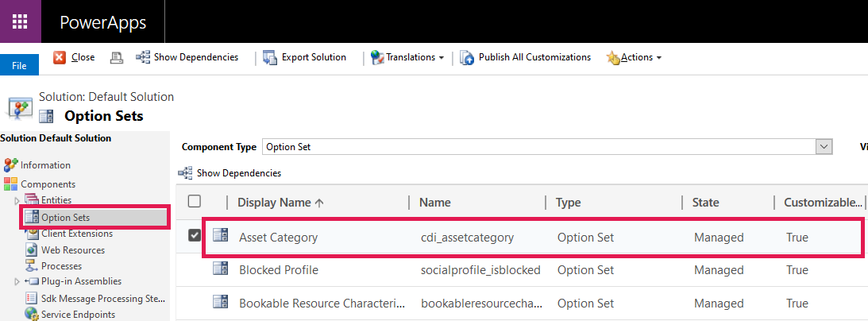868x321 pixels.
Task: Open the PowerApps app launcher waffle
Action: pyautogui.click(x=20, y=21)
